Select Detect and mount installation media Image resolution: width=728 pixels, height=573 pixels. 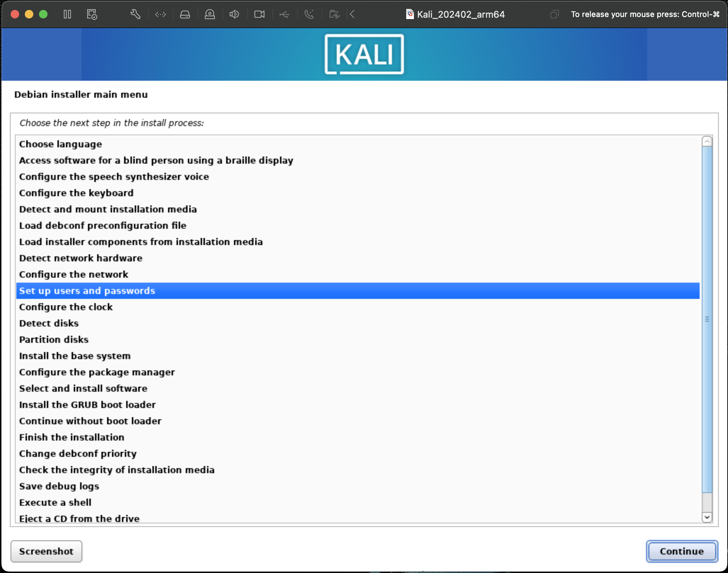pos(108,209)
